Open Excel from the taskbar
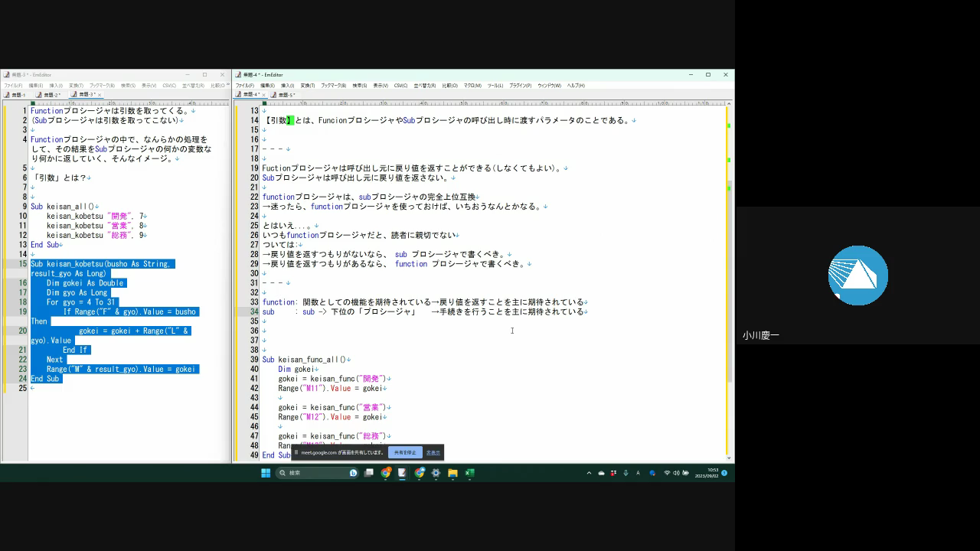 point(469,473)
